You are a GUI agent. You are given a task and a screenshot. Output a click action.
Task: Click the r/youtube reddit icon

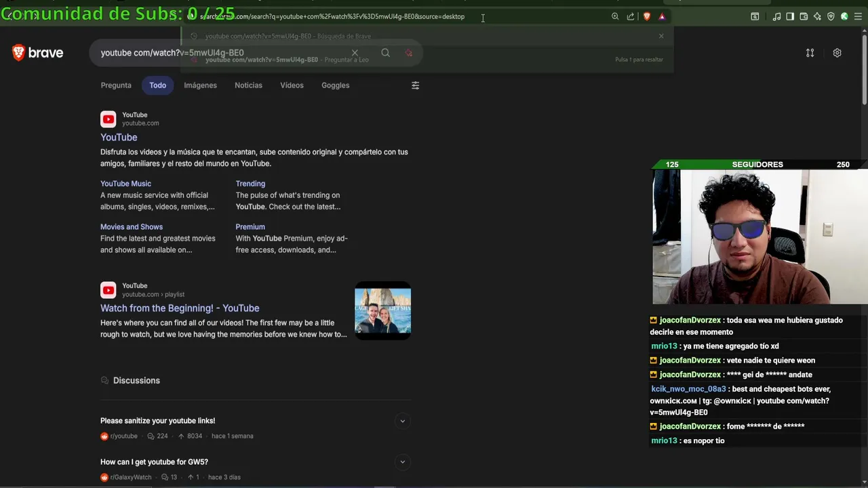[x=104, y=436]
